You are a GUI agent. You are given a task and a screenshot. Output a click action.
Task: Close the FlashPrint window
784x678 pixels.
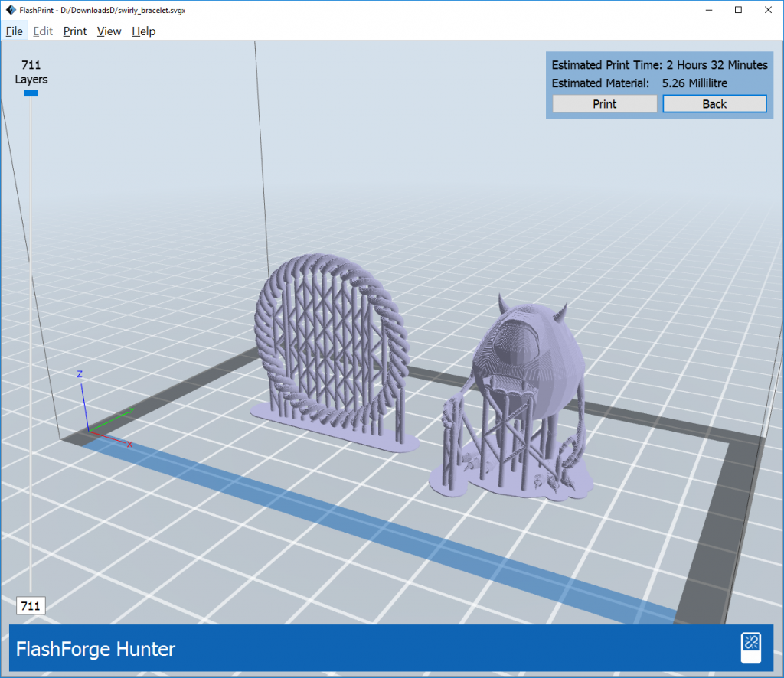769,10
